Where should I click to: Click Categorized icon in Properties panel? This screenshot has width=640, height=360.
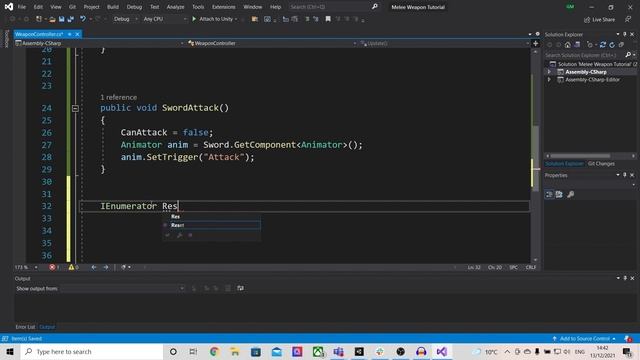point(549,194)
